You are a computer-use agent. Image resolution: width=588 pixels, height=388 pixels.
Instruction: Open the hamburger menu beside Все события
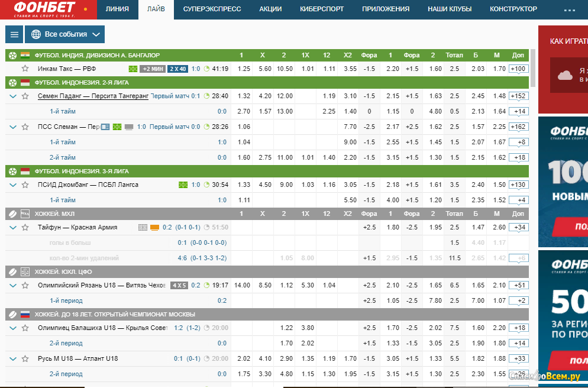click(14, 35)
